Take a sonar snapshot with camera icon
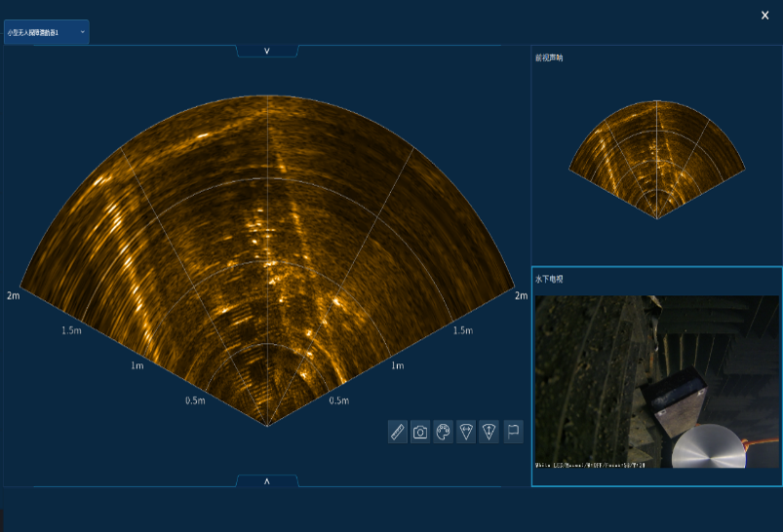Viewport: 783px width, 532px height. tap(420, 432)
